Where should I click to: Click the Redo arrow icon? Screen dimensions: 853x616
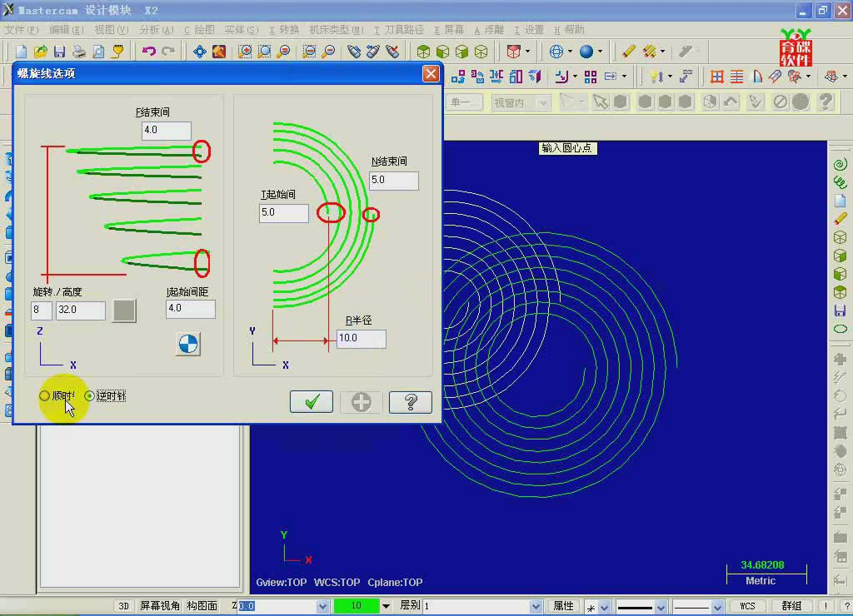click(168, 52)
